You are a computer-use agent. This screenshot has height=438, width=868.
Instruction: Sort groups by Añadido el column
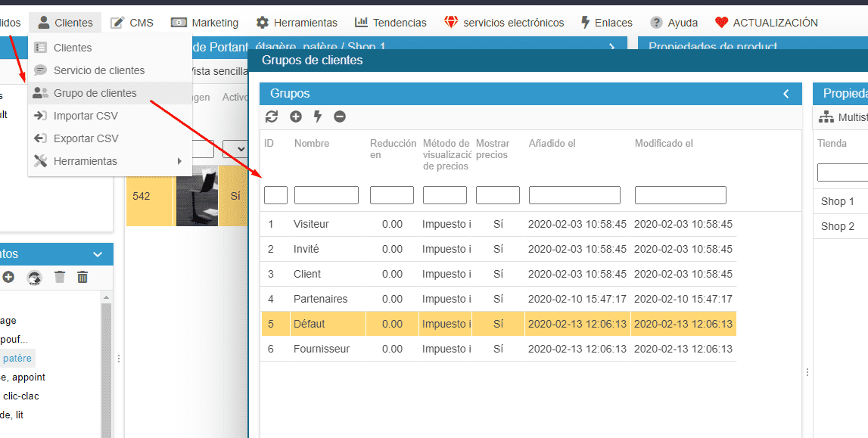552,143
